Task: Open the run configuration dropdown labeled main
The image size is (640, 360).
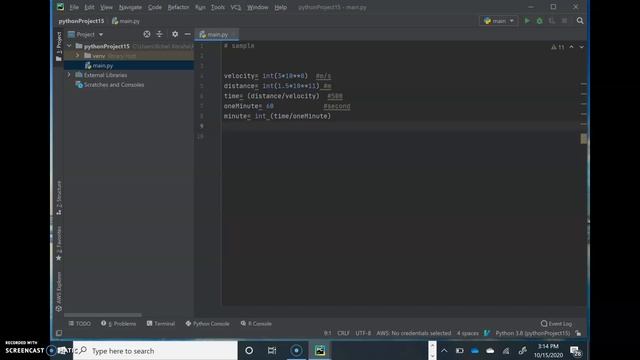Action: tap(498, 20)
